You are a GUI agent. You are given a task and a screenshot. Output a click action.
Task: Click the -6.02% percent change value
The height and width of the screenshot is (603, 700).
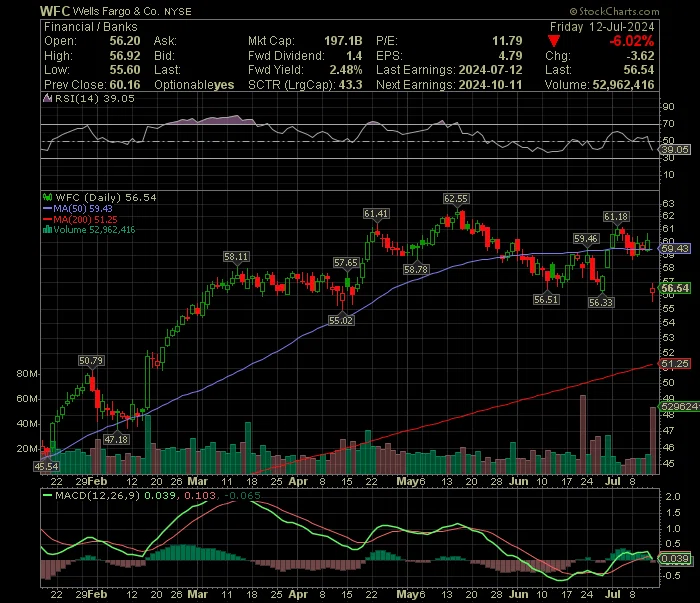pyautogui.click(x=632, y=42)
